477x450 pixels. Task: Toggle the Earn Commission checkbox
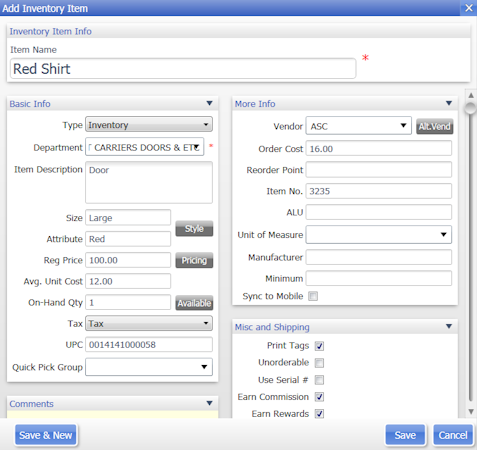coord(319,397)
